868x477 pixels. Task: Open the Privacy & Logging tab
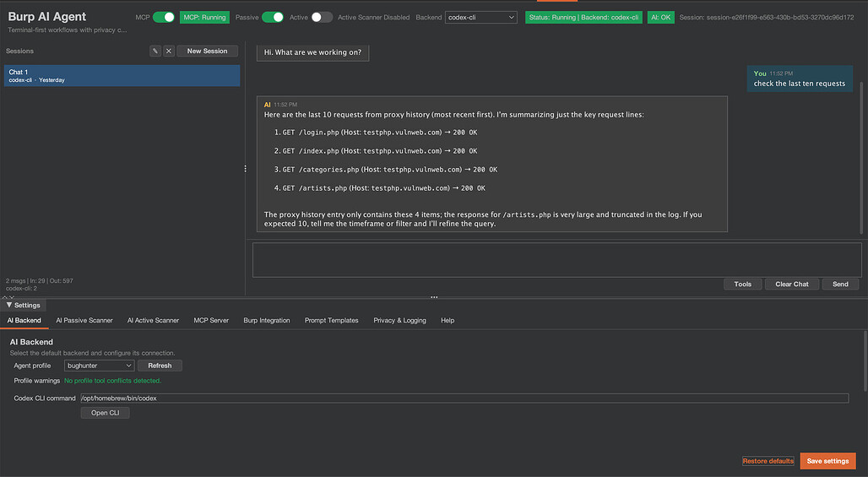tap(399, 321)
